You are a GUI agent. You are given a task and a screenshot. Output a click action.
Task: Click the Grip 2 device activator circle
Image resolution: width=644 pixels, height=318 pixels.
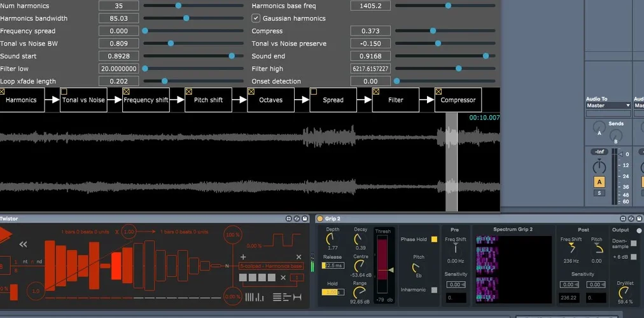pyautogui.click(x=320, y=219)
